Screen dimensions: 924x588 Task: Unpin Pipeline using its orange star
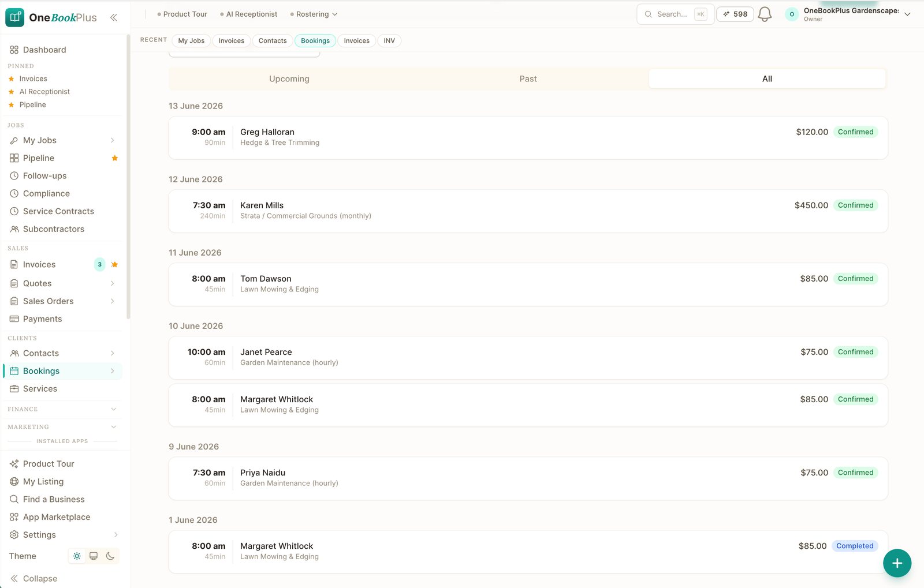click(x=114, y=158)
